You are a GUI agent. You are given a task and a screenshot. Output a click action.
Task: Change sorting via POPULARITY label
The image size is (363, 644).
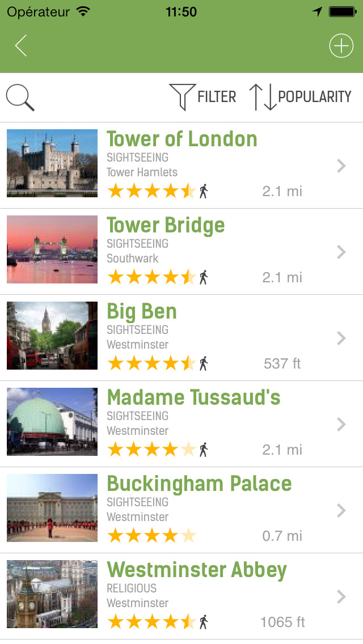point(315,97)
